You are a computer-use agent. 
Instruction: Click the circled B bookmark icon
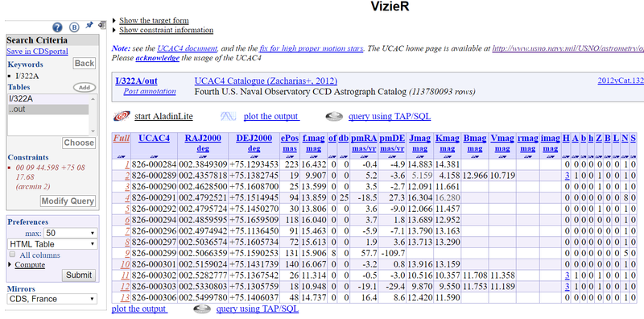[x=74, y=27]
